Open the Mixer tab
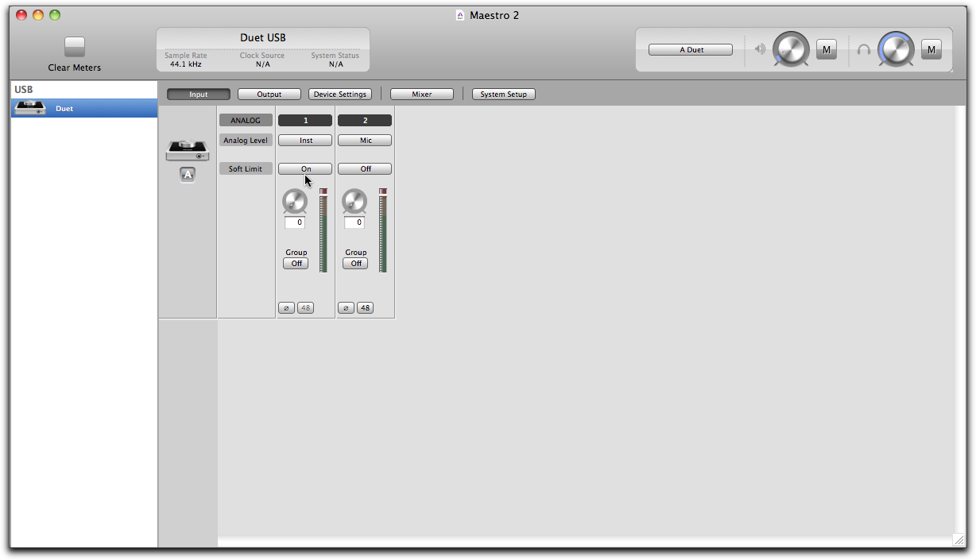This screenshot has height=560, width=976. pyautogui.click(x=422, y=95)
